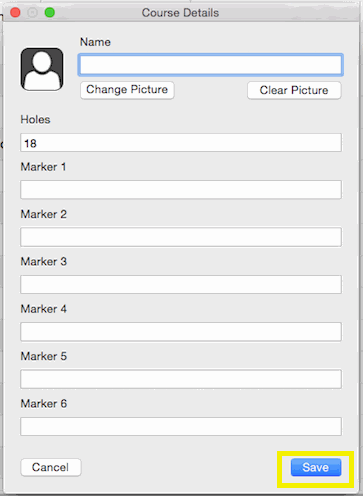This screenshot has height=496, width=363.
Task: Click the Marker 6 label text
Action: point(44,404)
